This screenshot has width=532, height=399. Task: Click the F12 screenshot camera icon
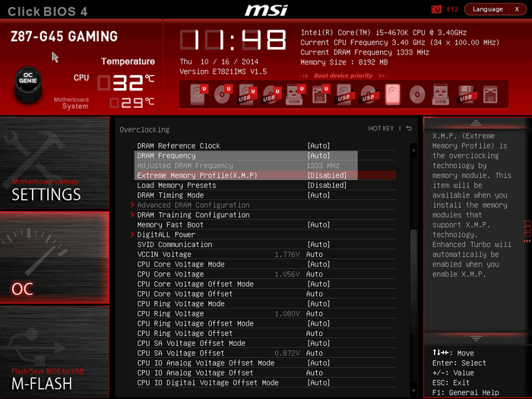tap(436, 9)
